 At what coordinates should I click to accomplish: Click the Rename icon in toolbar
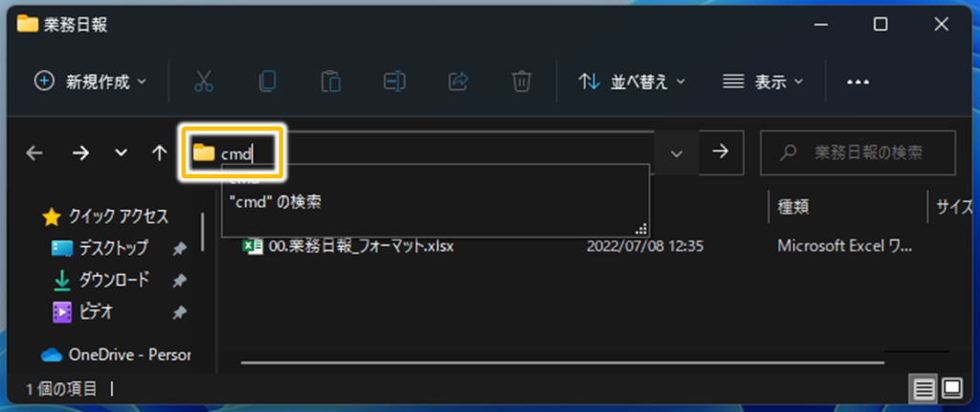pyautogui.click(x=394, y=81)
